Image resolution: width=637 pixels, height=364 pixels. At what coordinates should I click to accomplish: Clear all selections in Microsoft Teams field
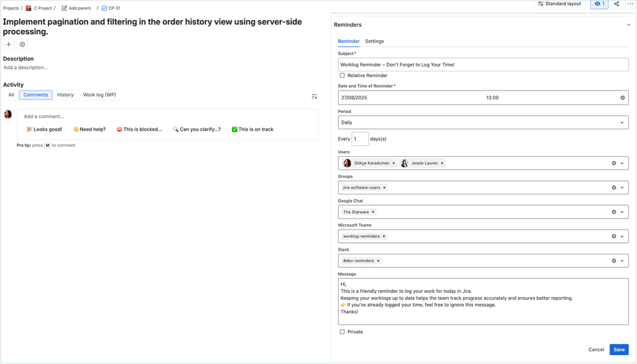pos(614,237)
